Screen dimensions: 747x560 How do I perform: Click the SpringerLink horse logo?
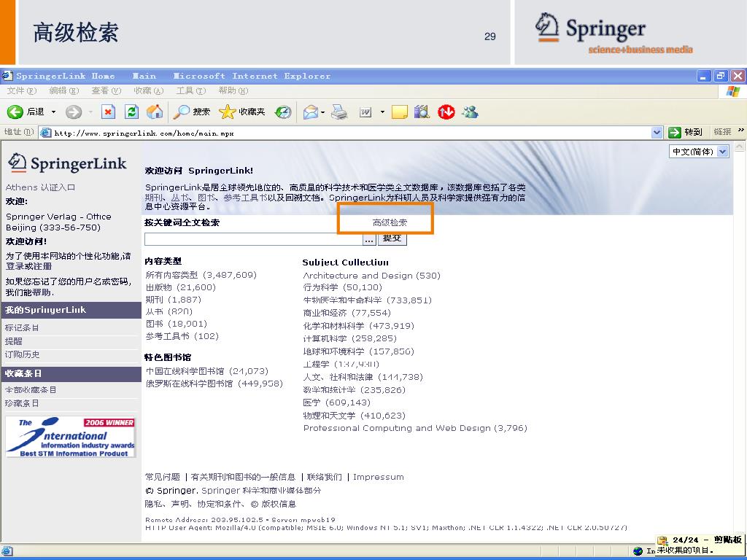[x=18, y=163]
